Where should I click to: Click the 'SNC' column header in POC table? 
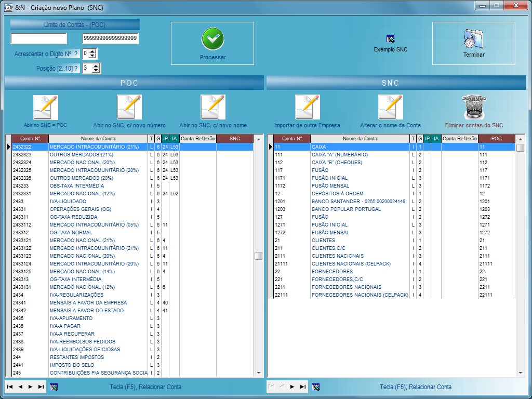click(x=235, y=138)
